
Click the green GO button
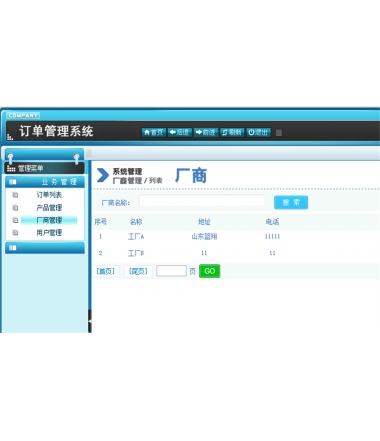(209, 271)
